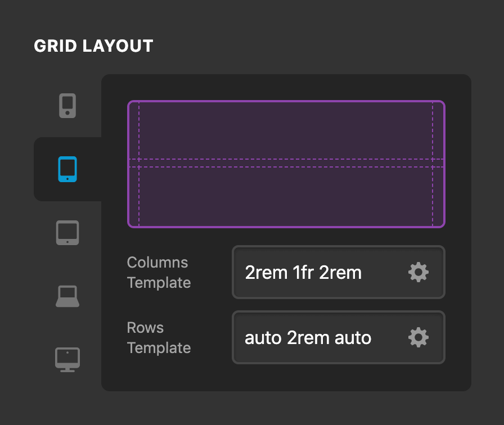This screenshot has height=425, width=504.
Task: Click the Rows Template label
Action: pos(159,338)
